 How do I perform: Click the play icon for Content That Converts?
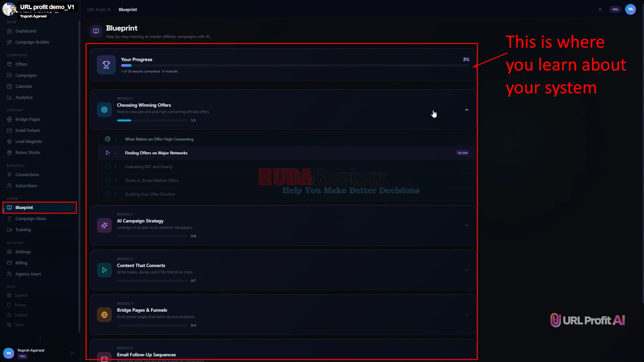(104, 270)
